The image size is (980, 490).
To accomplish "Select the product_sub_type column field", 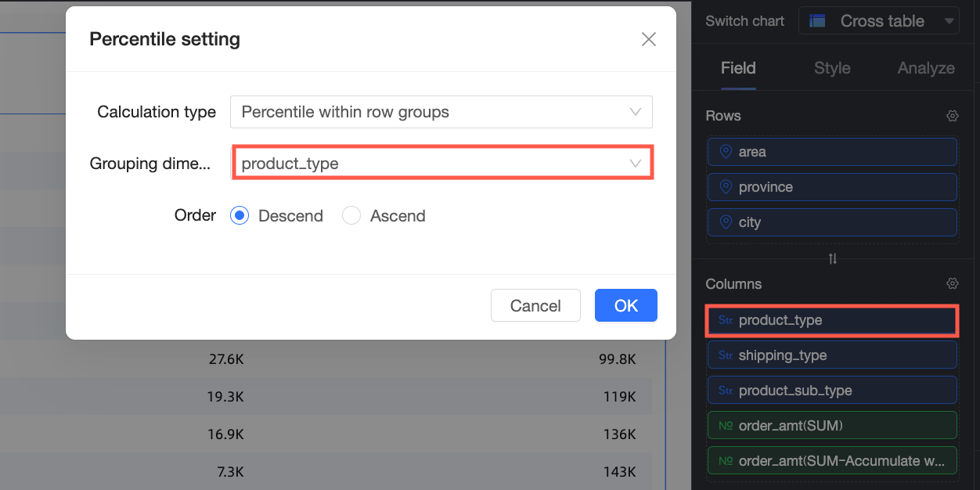I will coord(831,391).
